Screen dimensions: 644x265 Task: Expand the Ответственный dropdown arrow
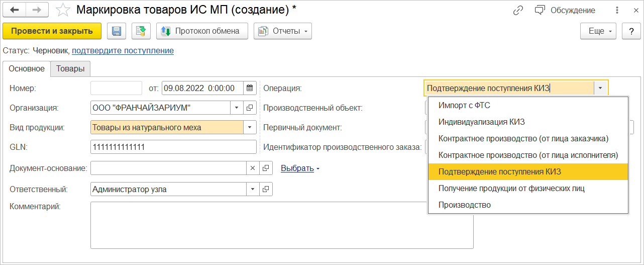click(253, 189)
